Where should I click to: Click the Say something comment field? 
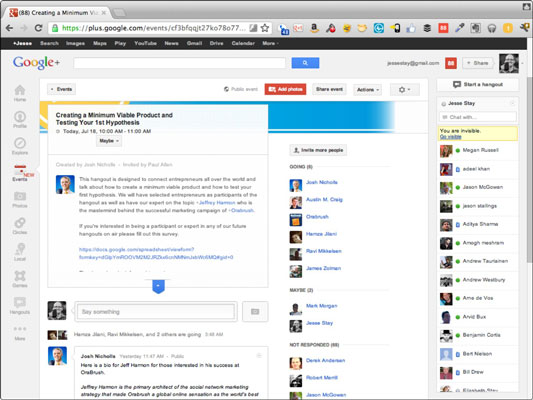tap(156, 312)
